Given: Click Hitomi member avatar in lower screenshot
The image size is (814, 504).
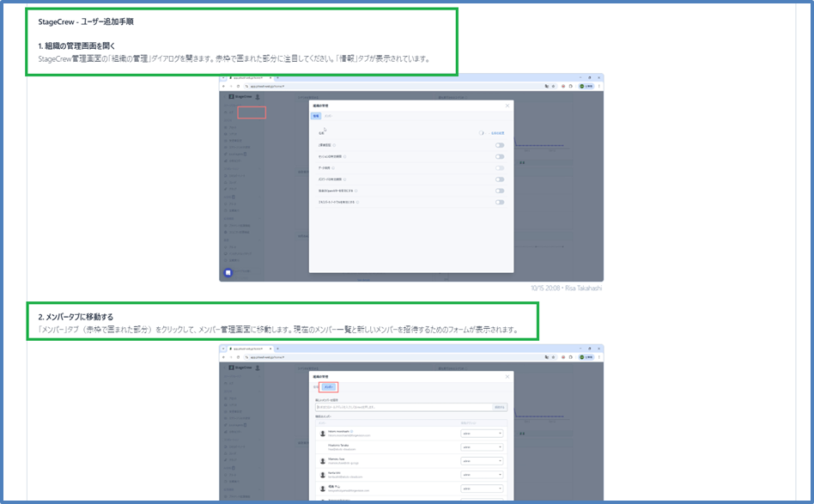Looking at the screenshot, I should (322, 434).
